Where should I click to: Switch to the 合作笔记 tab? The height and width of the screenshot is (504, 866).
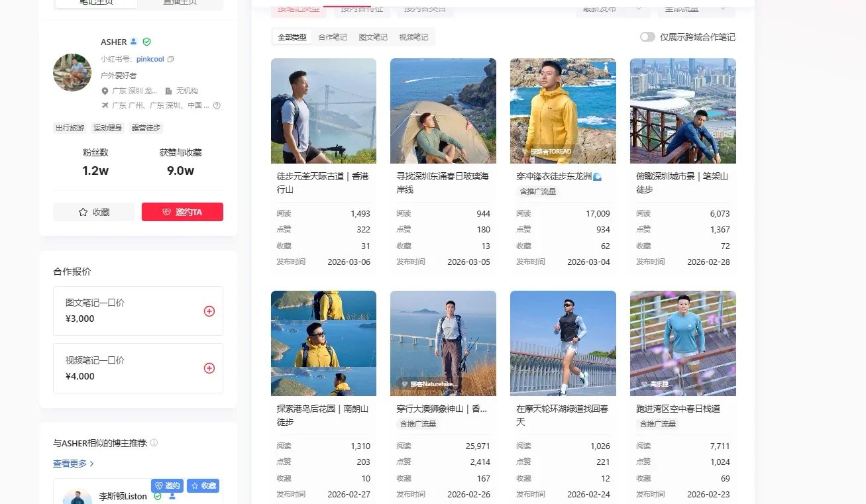coord(333,37)
